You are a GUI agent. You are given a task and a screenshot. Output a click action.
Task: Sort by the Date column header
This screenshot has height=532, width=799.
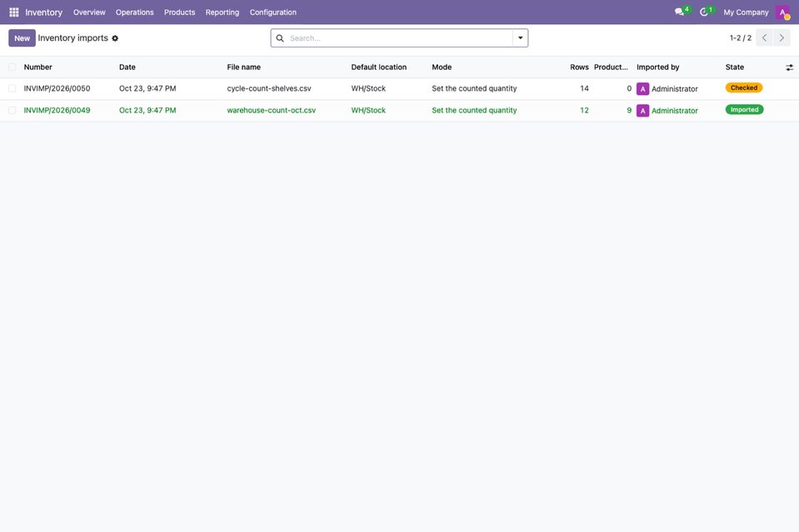coord(127,67)
